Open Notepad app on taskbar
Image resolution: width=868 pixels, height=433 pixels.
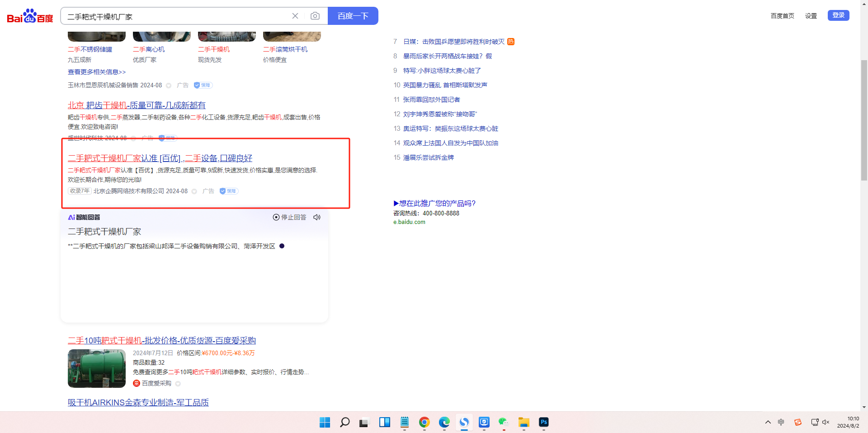[404, 422]
